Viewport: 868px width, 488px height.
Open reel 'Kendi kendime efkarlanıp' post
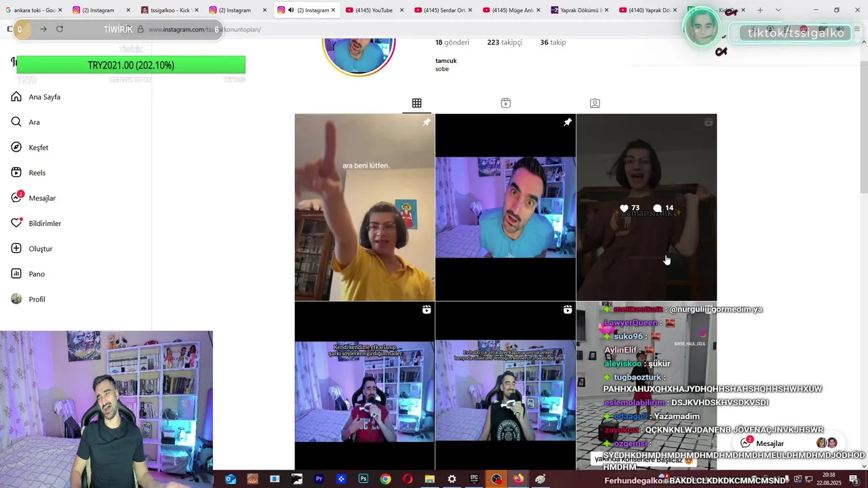pyautogui.click(x=365, y=385)
